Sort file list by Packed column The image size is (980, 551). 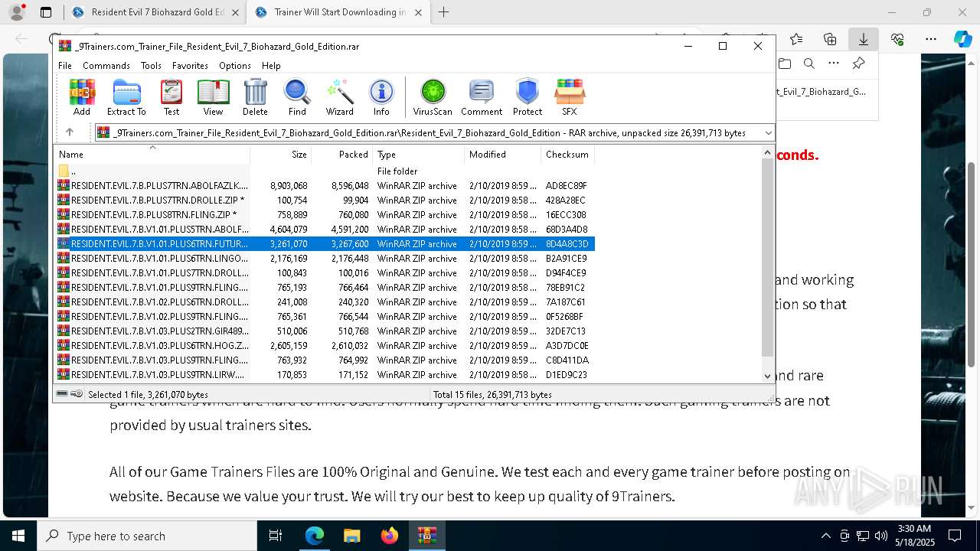[x=341, y=154]
